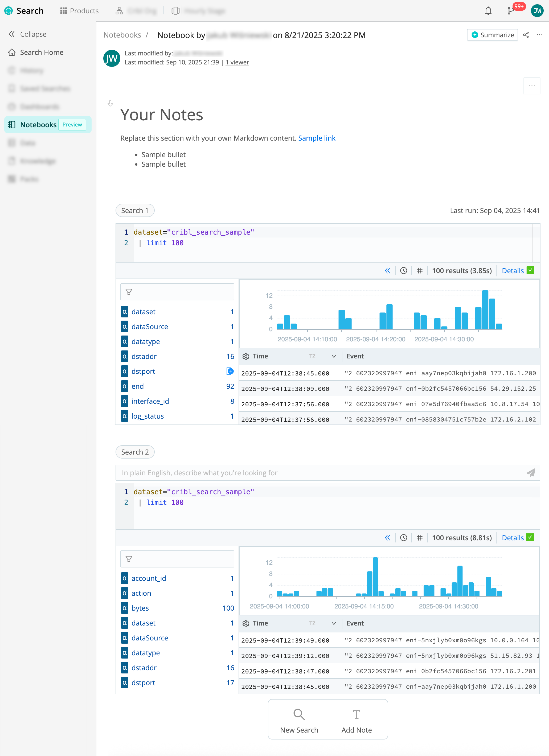Open the clock icon in Search 1 toolbar

point(403,271)
